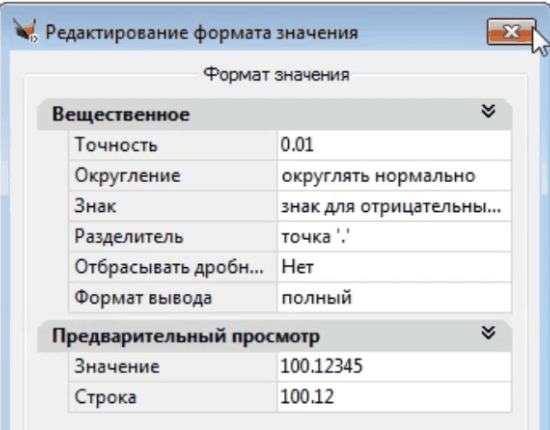550x430 pixels.
Task: Open the Округление dropdown value
Action: (394, 175)
